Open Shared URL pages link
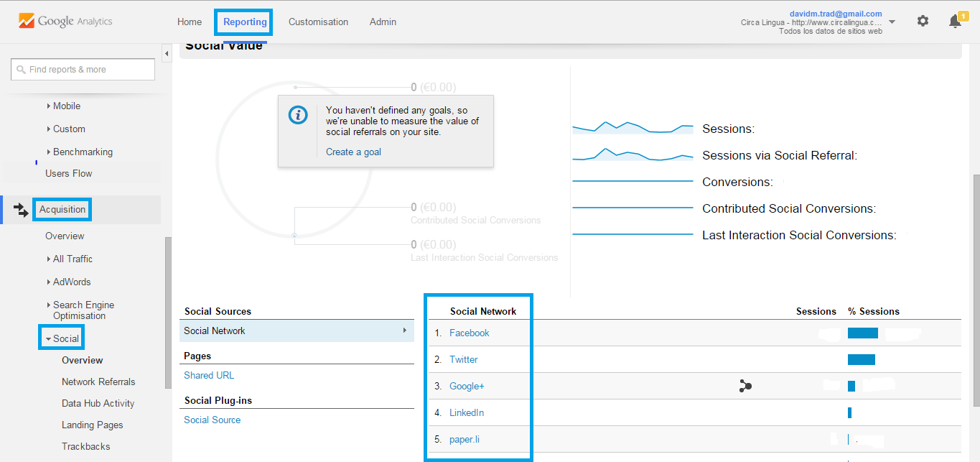 (x=209, y=375)
